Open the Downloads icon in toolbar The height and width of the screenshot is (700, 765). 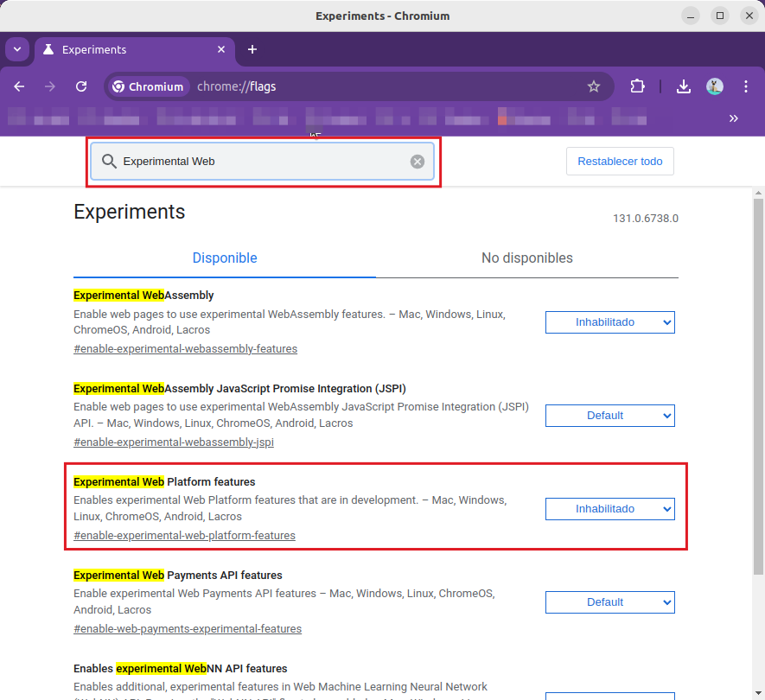(684, 86)
